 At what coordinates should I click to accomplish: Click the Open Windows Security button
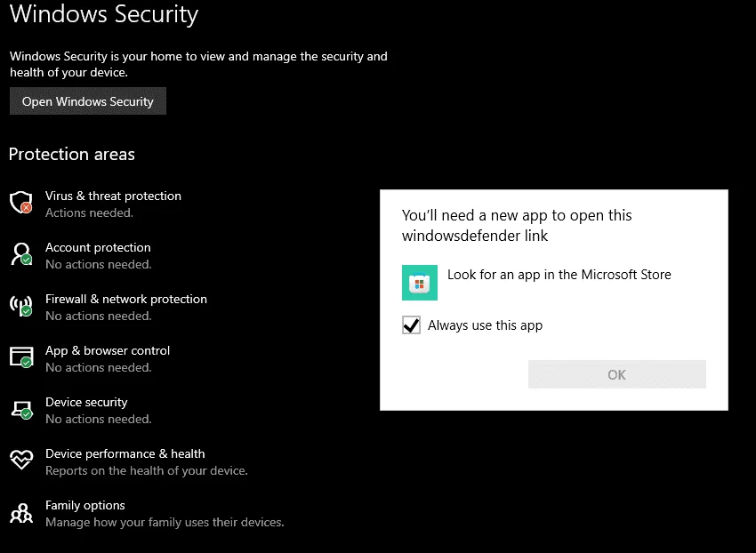(x=88, y=101)
